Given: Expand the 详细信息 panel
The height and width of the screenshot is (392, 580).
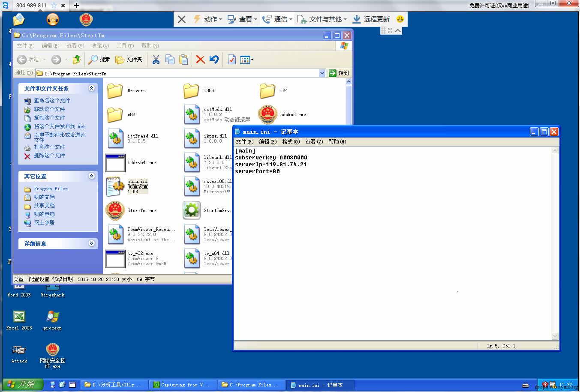Looking at the screenshot, I should 91,243.
